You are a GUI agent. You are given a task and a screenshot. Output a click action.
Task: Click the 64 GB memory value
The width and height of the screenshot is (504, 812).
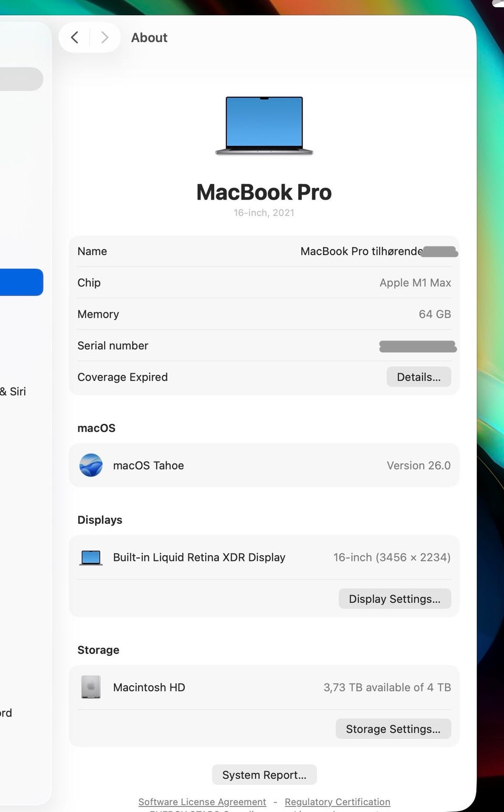pyautogui.click(x=435, y=314)
